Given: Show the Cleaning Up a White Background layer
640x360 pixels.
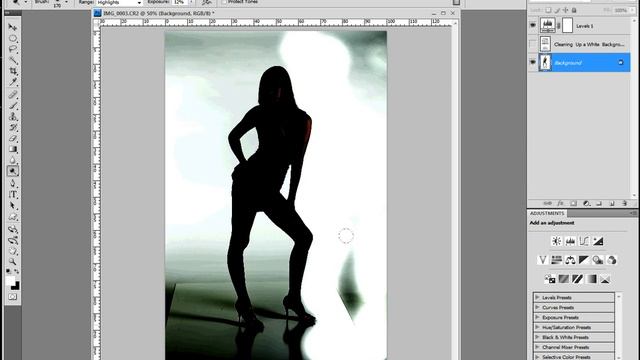Looking at the screenshot, I should tap(533, 44).
